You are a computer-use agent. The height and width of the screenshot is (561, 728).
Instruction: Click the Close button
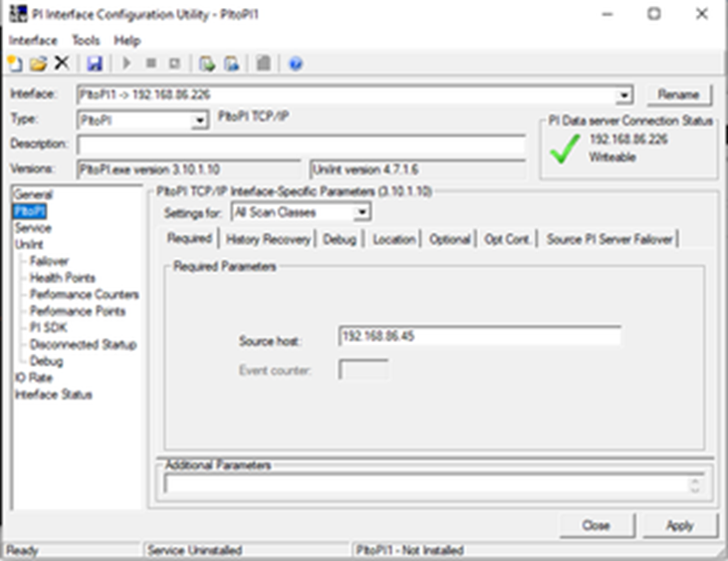click(x=597, y=525)
